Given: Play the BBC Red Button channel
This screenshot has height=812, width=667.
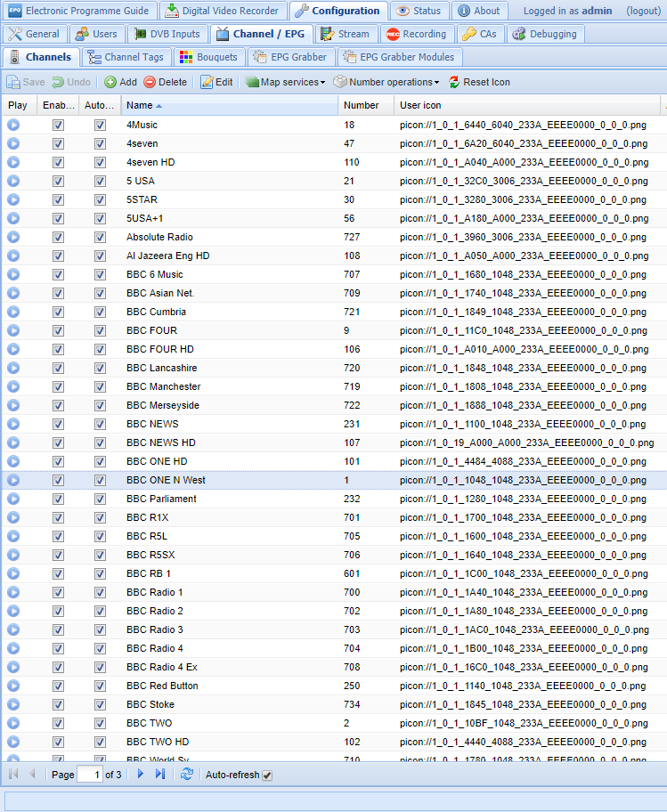Looking at the screenshot, I should click(13, 686).
